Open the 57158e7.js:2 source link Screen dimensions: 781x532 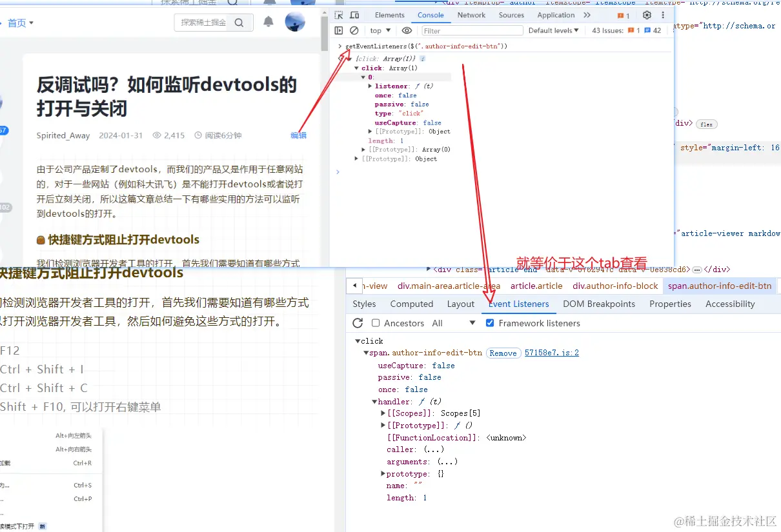[x=552, y=353]
